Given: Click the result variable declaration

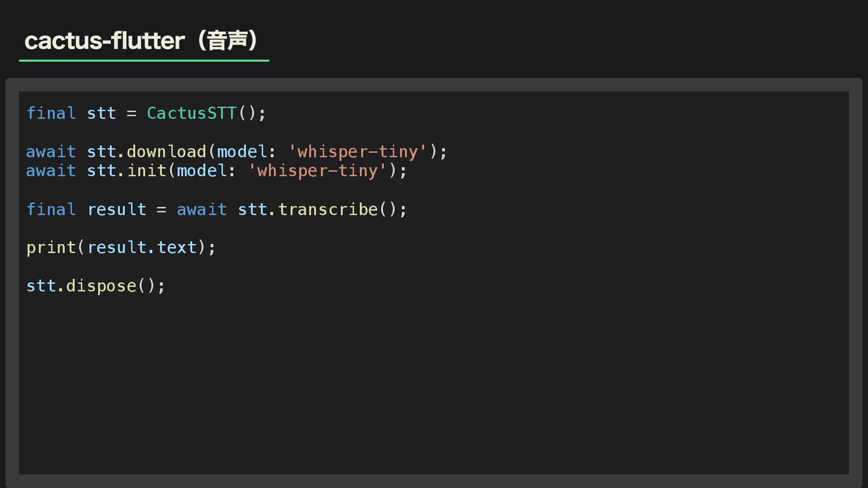Looking at the screenshot, I should tap(117, 210).
